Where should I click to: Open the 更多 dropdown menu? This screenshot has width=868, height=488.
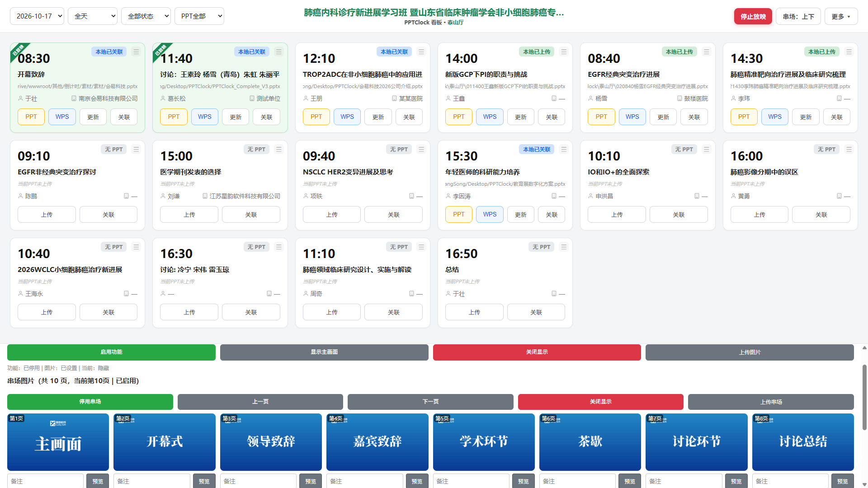(x=841, y=17)
